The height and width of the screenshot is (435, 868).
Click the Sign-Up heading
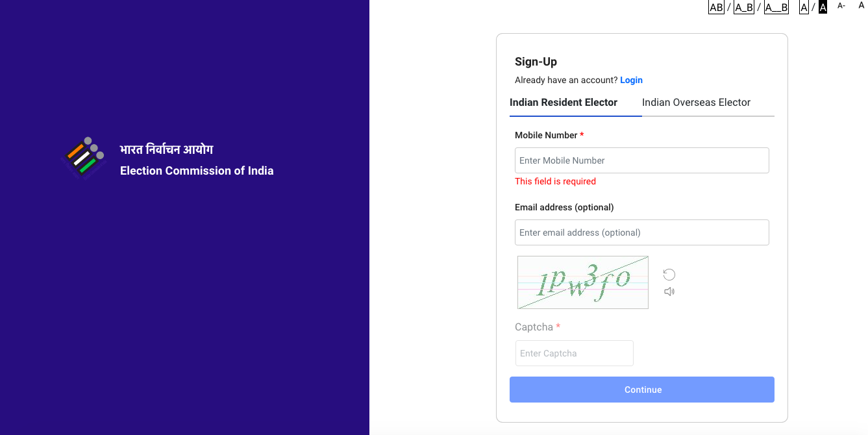(536, 62)
